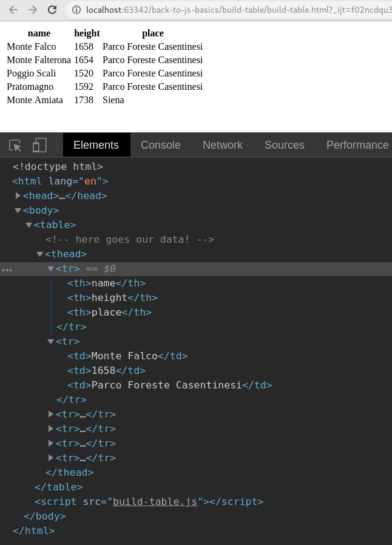Image resolution: width=392 pixels, height=545 pixels.
Task: Collapse the body element node
Action: coord(18,211)
